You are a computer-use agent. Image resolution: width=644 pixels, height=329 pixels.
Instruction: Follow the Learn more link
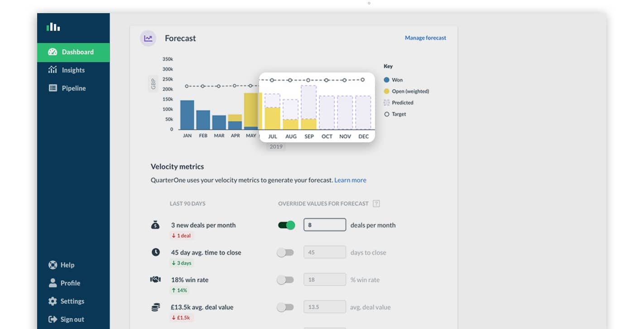350,180
